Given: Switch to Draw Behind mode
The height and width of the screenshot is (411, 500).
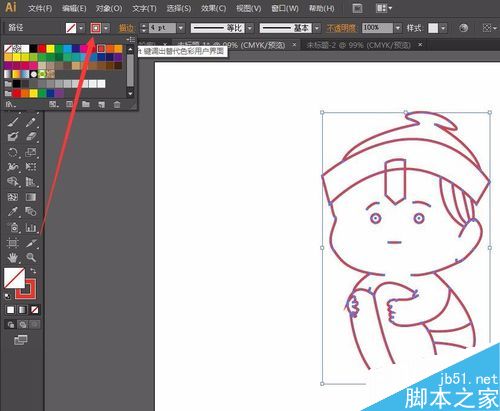Looking at the screenshot, I should coord(23,324).
